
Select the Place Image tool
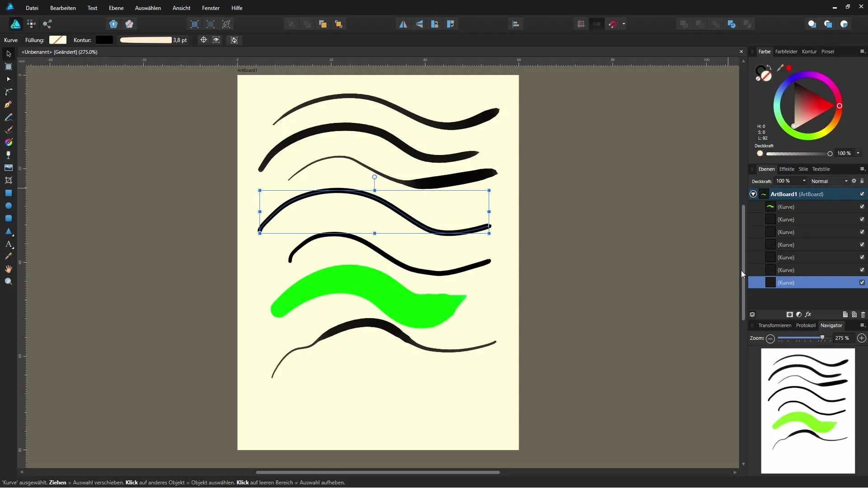tap(9, 168)
